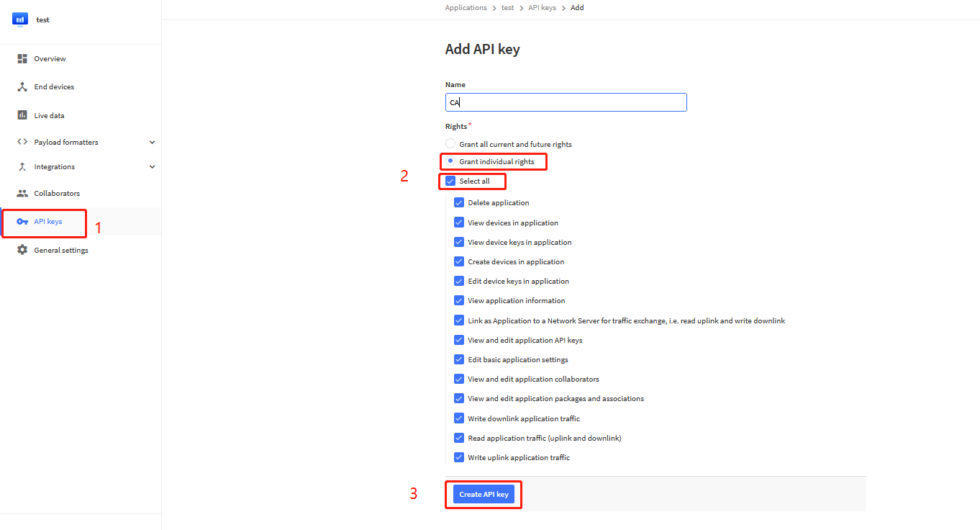Go to Applications breadcrumb link
Image resolution: width=980 pixels, height=530 pixels.
(x=466, y=8)
